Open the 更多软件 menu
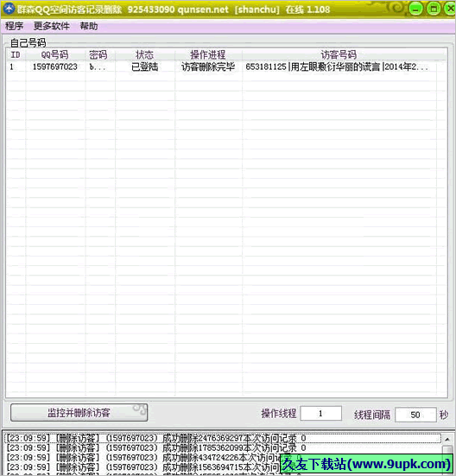This screenshot has width=456, height=476. click(52, 27)
